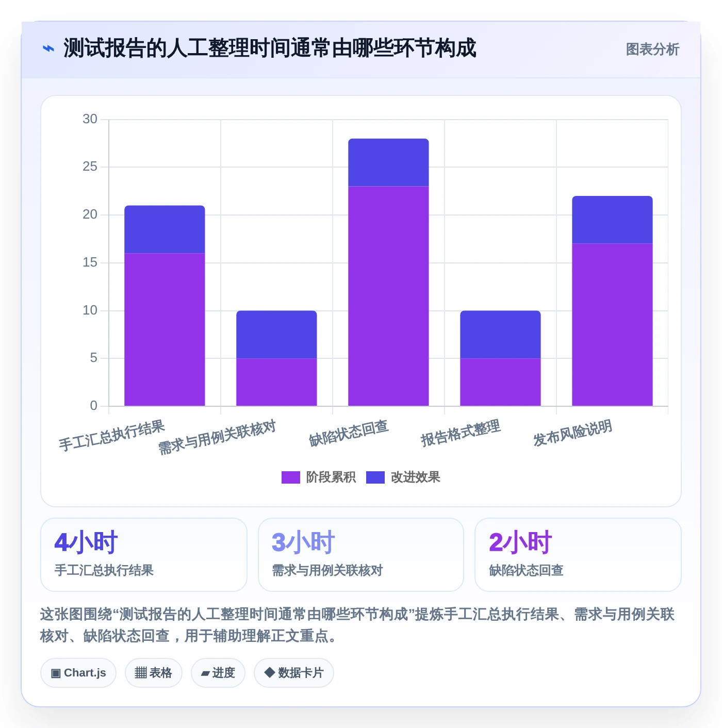The image size is (722, 728).
Task: Click the purple segment of 缺陷状态回查 bar
Action: click(x=388, y=296)
